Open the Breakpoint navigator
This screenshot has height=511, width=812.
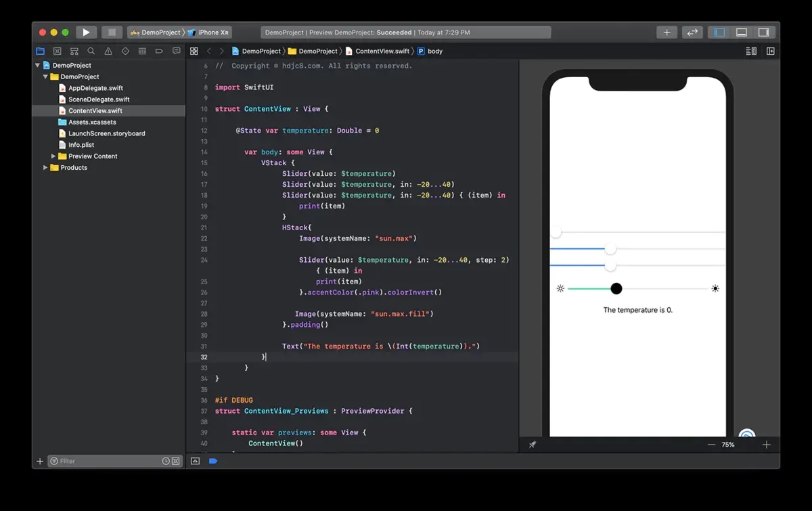[159, 51]
